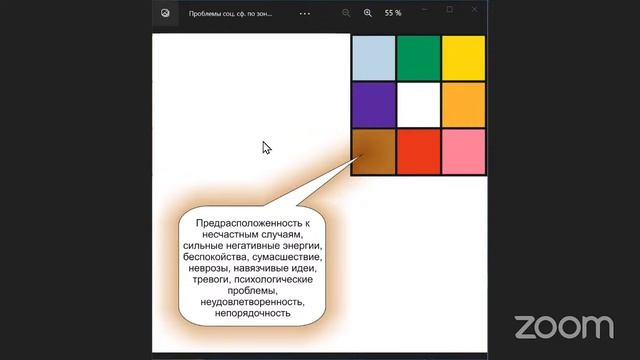The width and height of the screenshot is (640, 360).
Task: Click the 55 % zoom level value
Action: pyautogui.click(x=393, y=13)
